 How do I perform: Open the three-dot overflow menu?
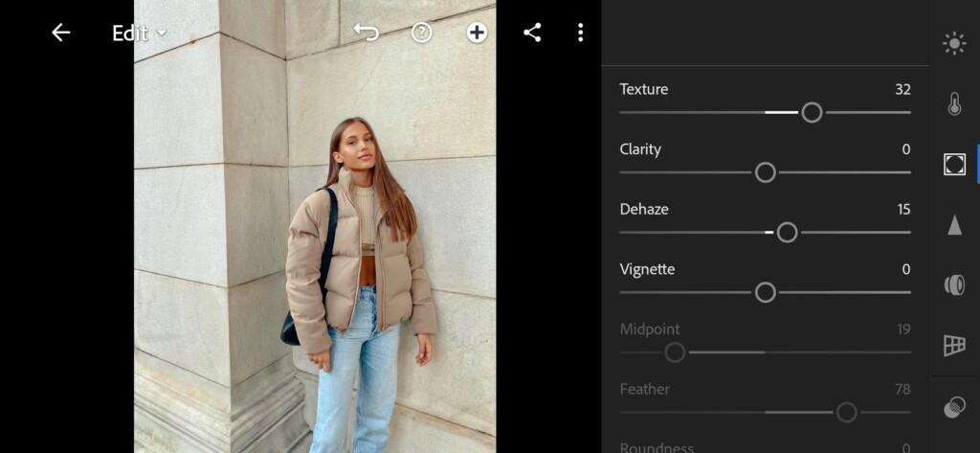pos(581,33)
